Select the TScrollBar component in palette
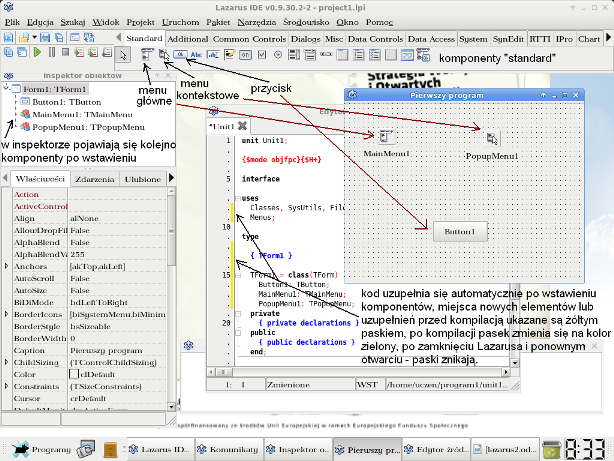The height and width of the screenshot is (461, 614). 326,54
